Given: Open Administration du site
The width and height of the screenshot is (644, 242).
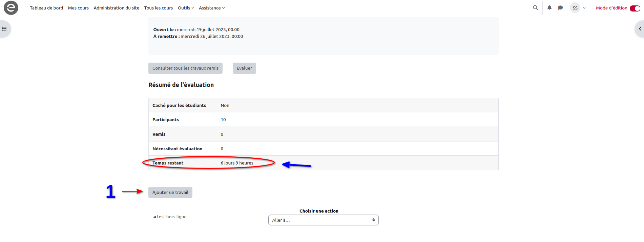Looking at the screenshot, I should click(116, 8).
